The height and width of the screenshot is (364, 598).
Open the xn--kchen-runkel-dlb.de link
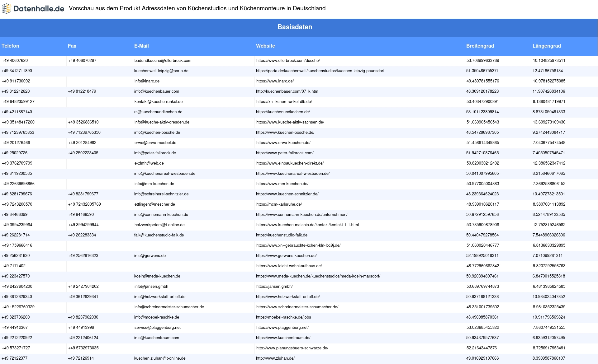284,102
